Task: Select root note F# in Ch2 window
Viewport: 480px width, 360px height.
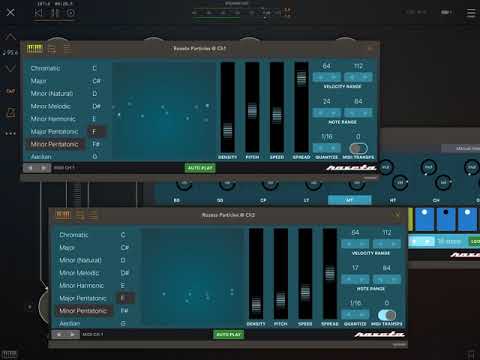Action: 124,311
